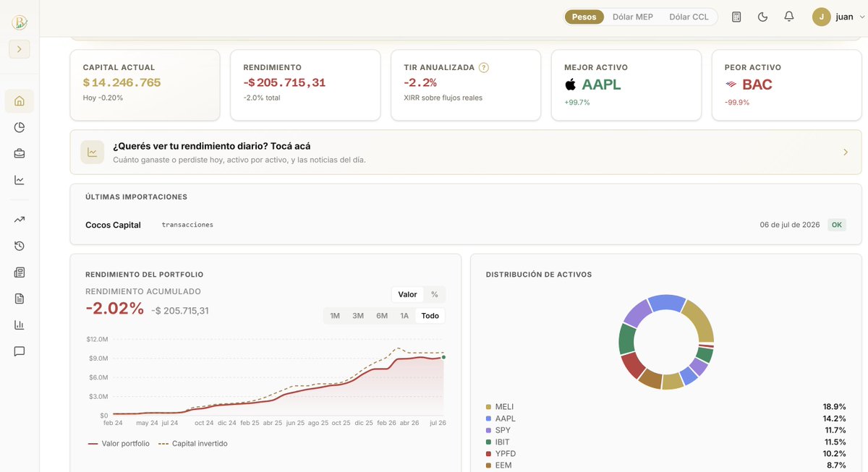
Task: Open the trending arrow icon in sidebar
Action: (x=20, y=220)
